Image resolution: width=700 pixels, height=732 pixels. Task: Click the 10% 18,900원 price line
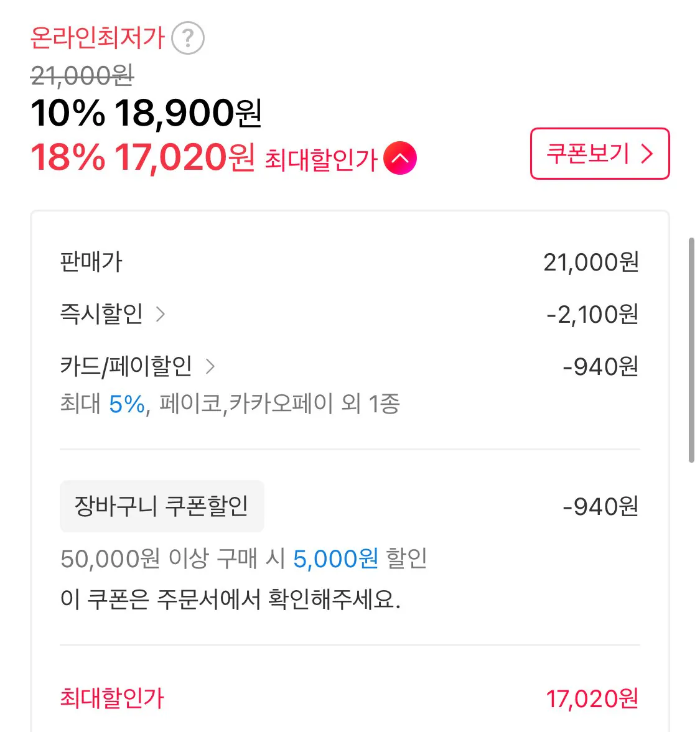tap(146, 113)
